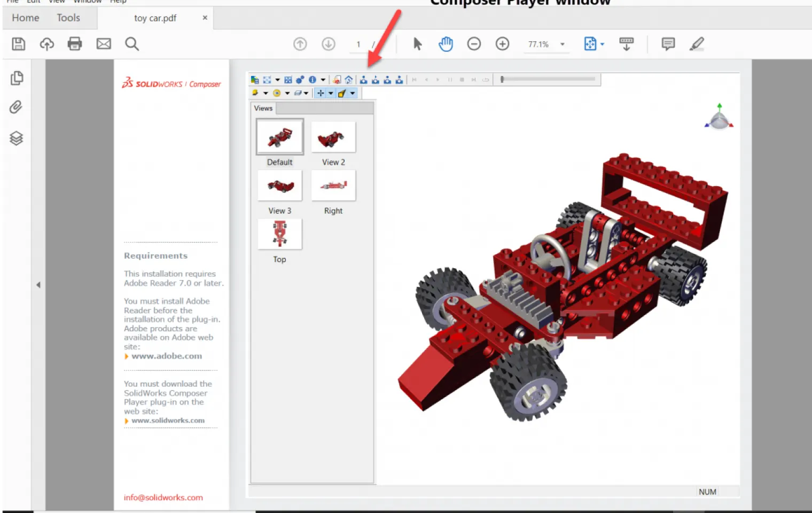812x513 pixels.
Task: Open the page thumbnails side panel
Action: coord(17,78)
